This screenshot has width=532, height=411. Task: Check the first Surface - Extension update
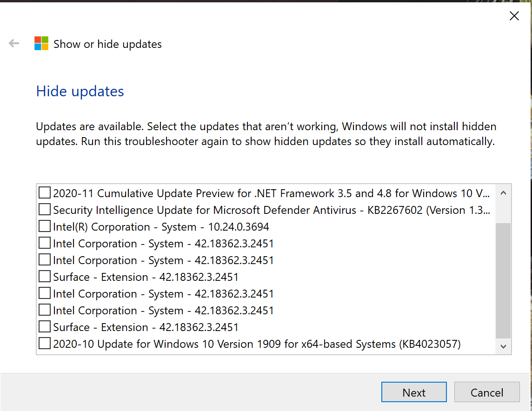tap(45, 277)
